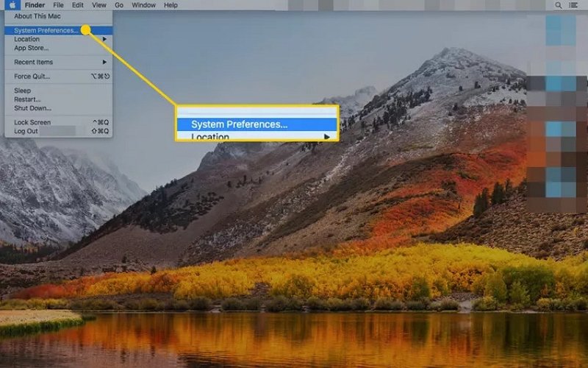
Task: Open Spotlight search magnifier icon
Action: [x=559, y=5]
